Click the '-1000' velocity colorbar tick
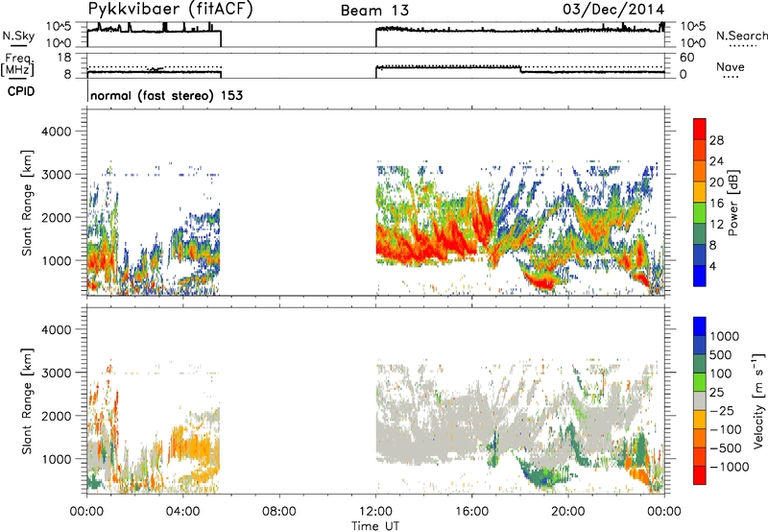 click(730, 467)
